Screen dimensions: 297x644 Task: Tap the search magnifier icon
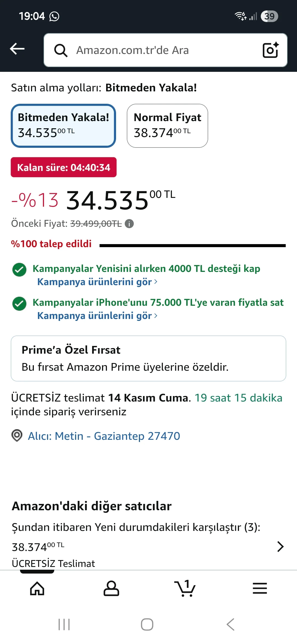61,50
